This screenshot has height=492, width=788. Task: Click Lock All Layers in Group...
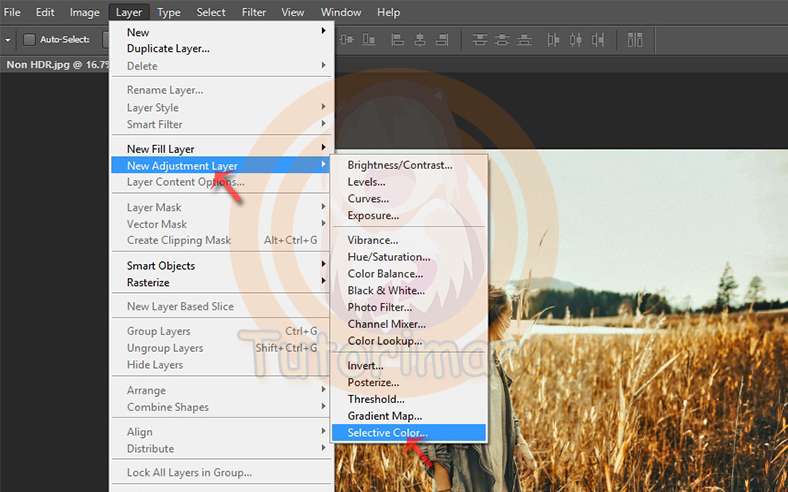tap(220, 472)
